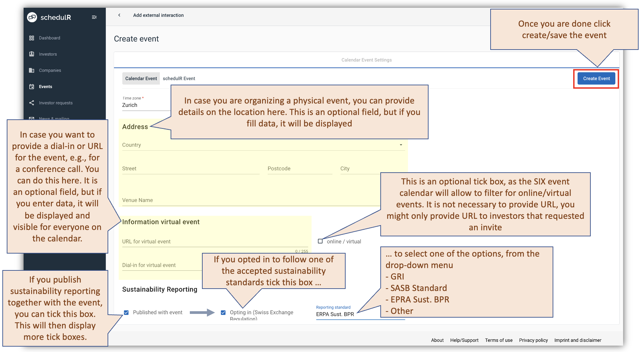Select the Investors sidebar icon
This screenshot has width=644, height=352.
32,54
